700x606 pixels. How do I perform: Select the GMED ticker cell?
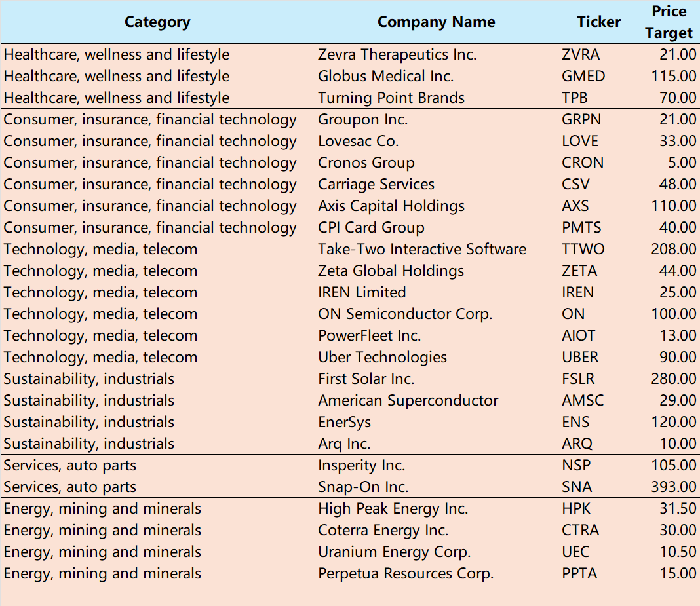pos(583,76)
